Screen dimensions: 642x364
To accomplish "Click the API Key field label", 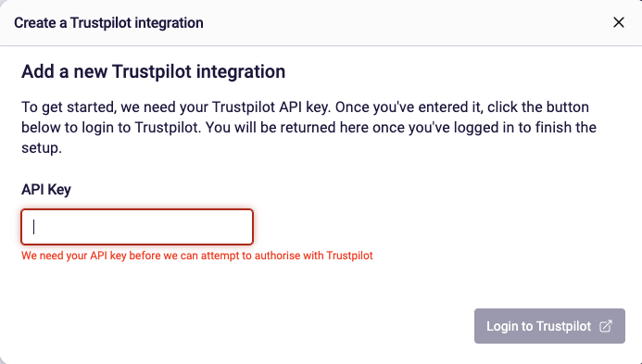I will click(x=46, y=190).
